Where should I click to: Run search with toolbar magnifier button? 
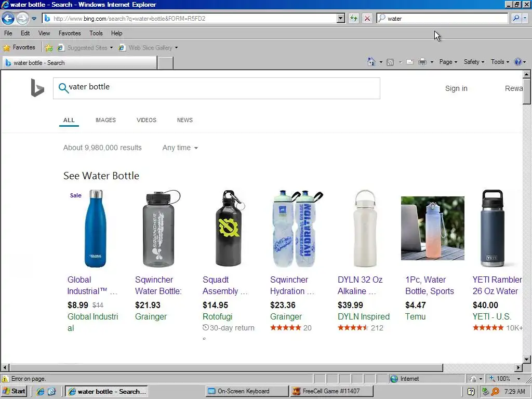(516, 18)
